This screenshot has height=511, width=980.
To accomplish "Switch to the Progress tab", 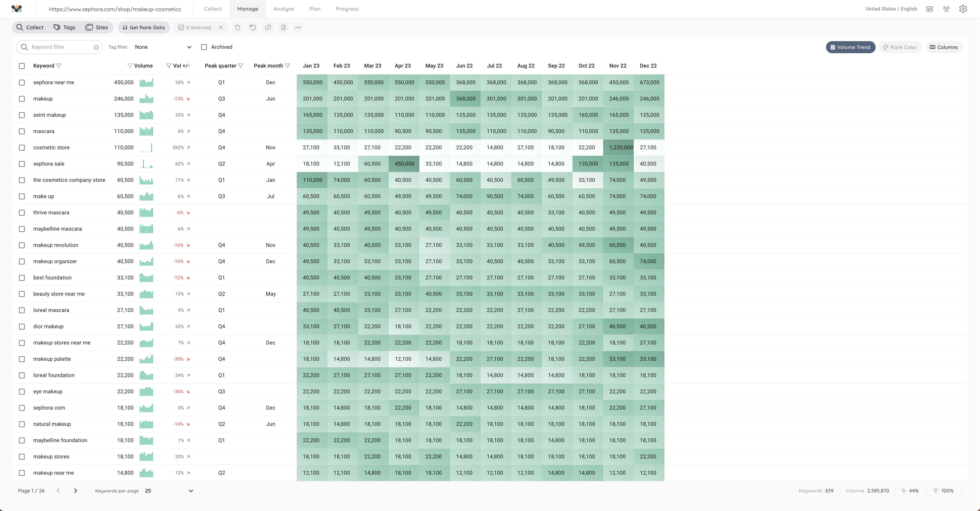I will (347, 9).
